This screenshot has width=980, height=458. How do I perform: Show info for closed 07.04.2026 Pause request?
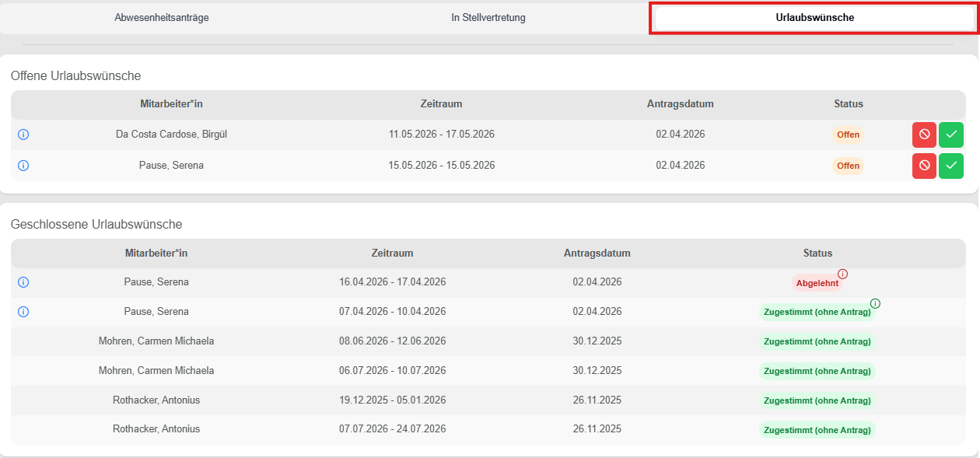click(23, 312)
